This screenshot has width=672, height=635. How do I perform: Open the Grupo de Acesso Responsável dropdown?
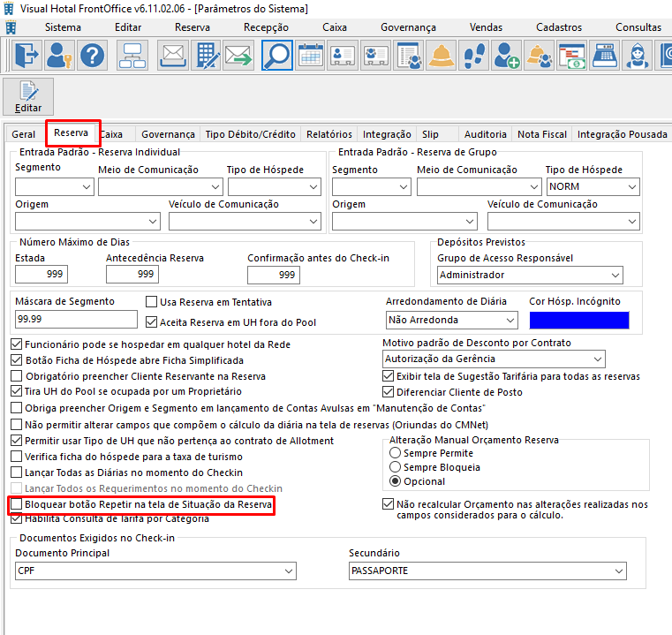(530, 276)
